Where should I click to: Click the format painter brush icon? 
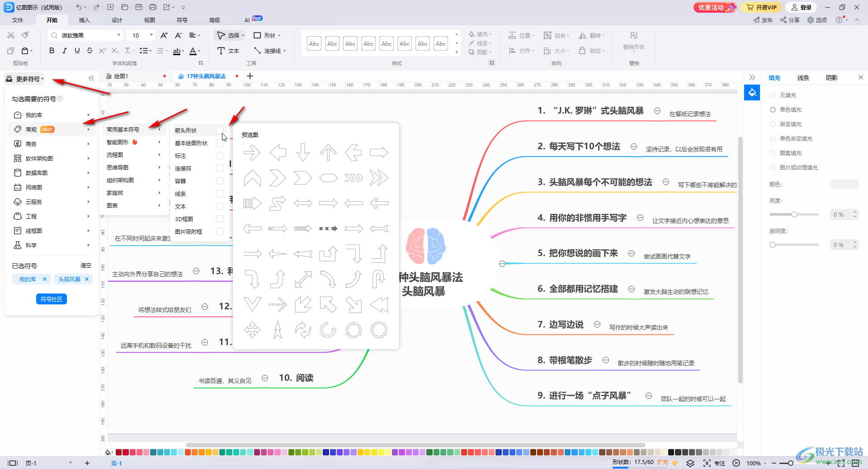coord(25,35)
